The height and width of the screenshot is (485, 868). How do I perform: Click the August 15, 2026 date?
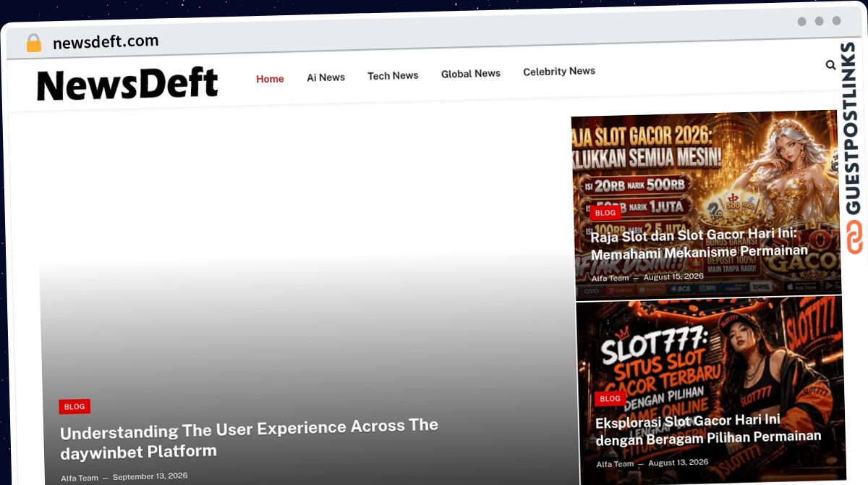pos(673,277)
